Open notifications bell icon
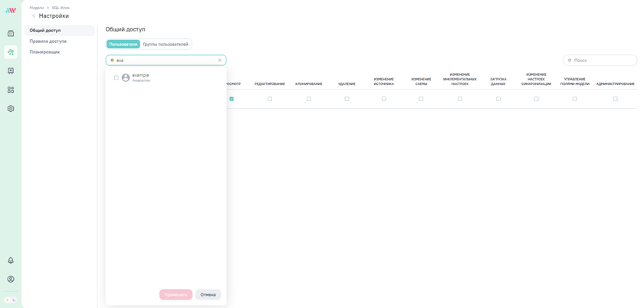This screenshot has width=644, height=308. [x=11, y=260]
